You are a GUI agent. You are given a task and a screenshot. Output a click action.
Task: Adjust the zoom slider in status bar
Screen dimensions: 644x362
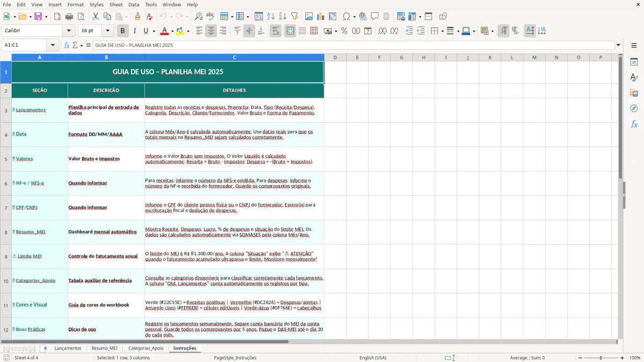[x=601, y=358]
